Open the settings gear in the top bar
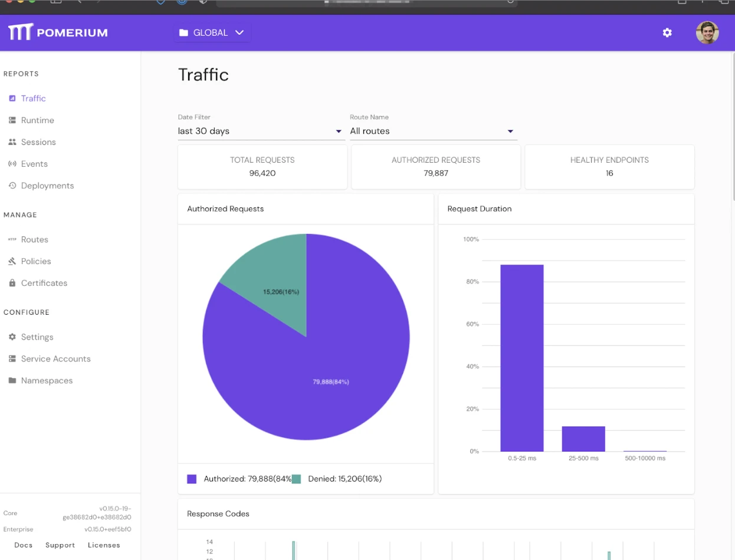 pyautogui.click(x=667, y=32)
